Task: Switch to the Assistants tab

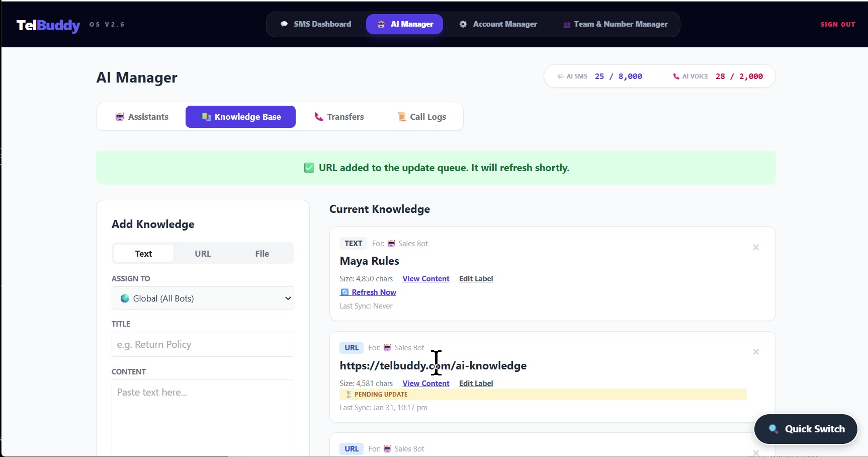Action: [142, 117]
